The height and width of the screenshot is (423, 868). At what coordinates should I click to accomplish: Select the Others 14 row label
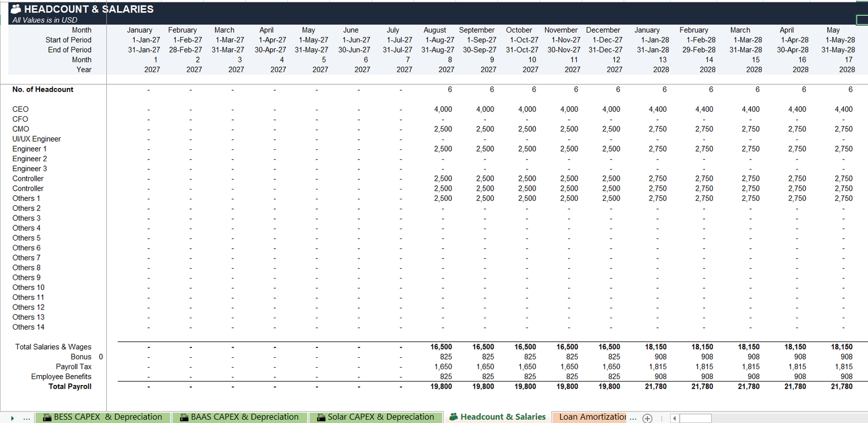(x=28, y=327)
